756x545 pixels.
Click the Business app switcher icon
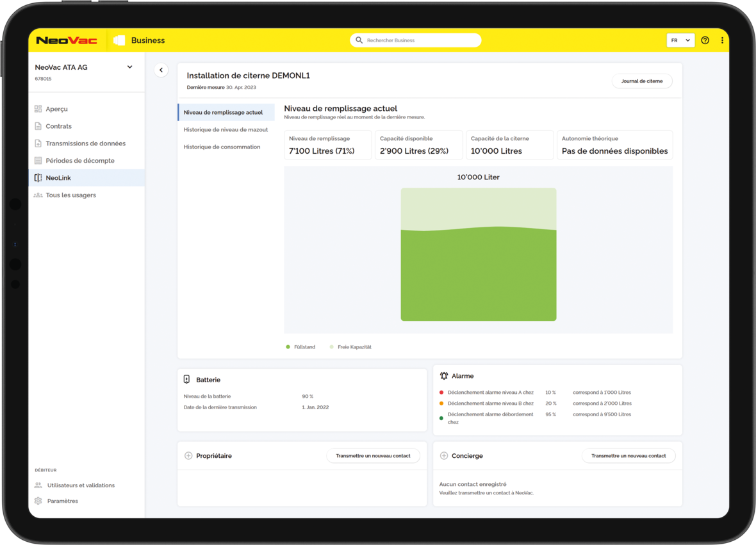[119, 40]
